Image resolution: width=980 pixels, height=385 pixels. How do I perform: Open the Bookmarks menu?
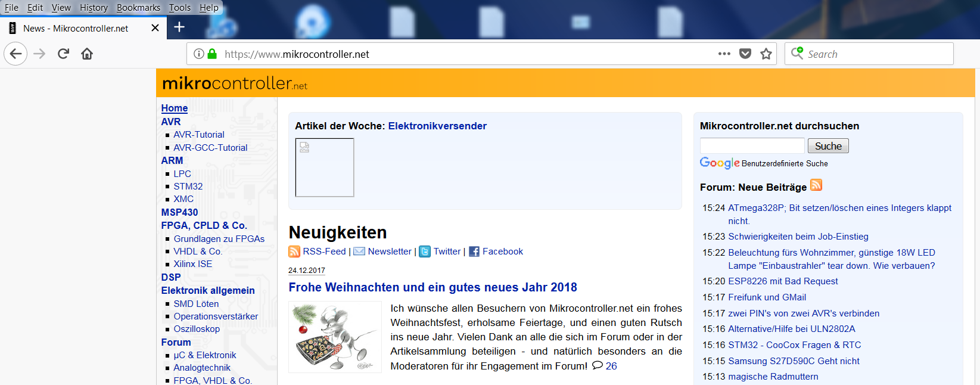click(x=138, y=8)
